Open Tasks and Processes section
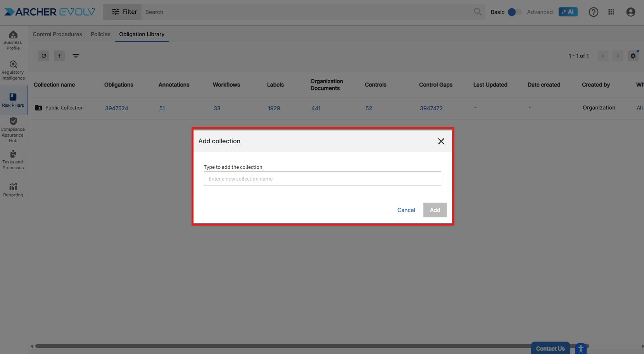The width and height of the screenshot is (644, 354). tap(13, 160)
